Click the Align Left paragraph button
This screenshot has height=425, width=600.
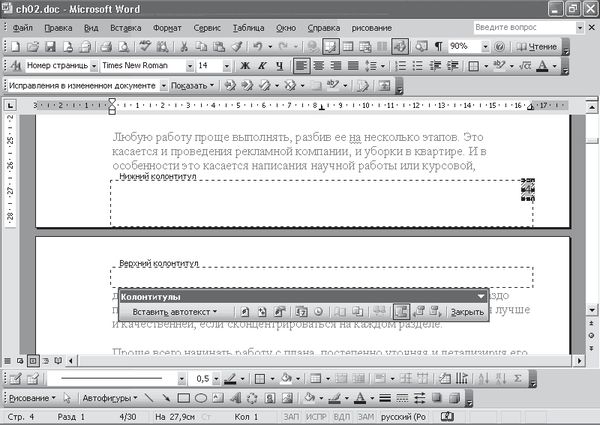point(302,66)
